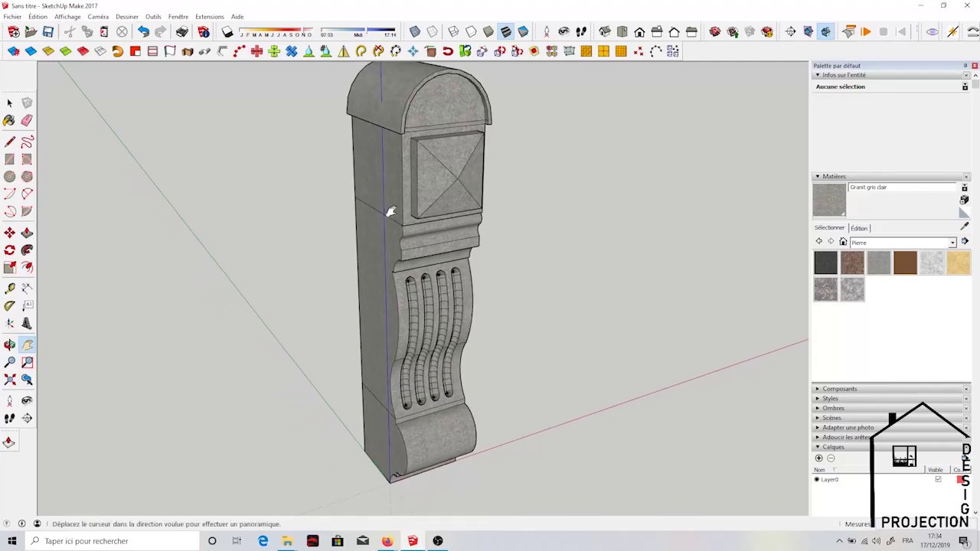This screenshot has height=551, width=980.
Task: Click the Redo arrow in toolbar
Action: tap(161, 31)
